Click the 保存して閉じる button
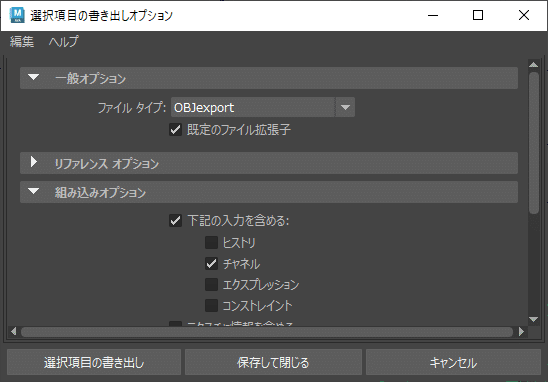 tap(273, 362)
